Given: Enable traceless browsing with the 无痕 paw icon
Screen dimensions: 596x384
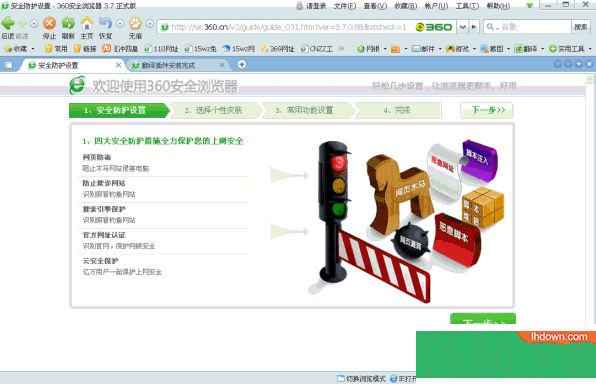Looking at the screenshot, I should coord(135,24).
